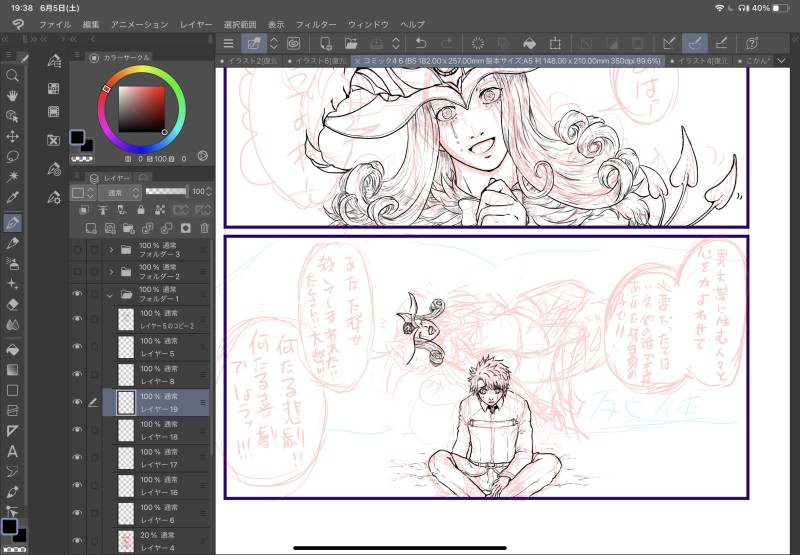Select the Balloon tool

[12, 472]
